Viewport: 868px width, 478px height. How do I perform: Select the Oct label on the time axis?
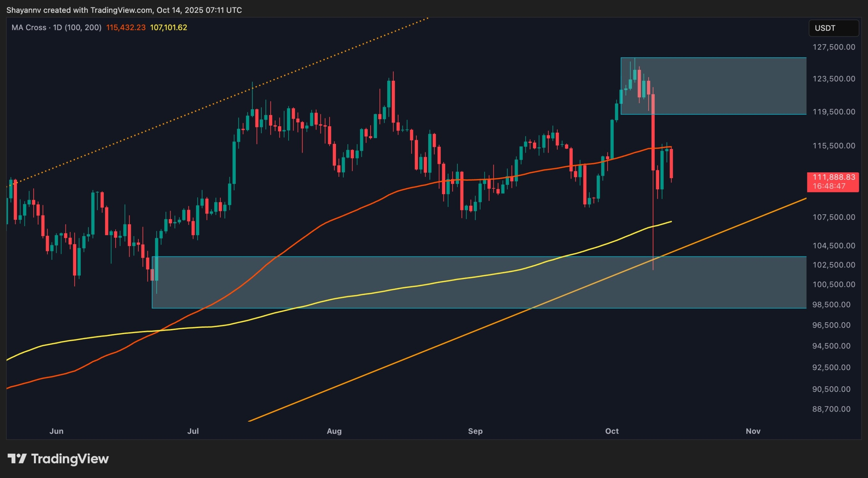[612, 431]
